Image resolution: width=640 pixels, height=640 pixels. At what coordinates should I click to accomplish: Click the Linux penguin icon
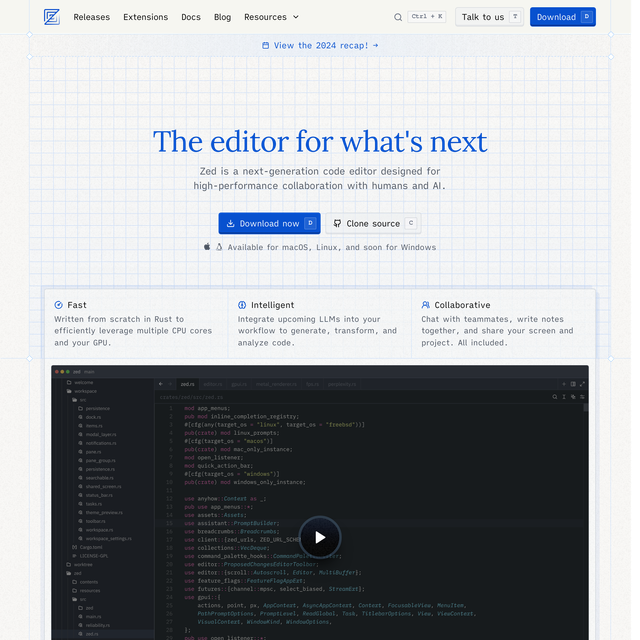coord(219,247)
